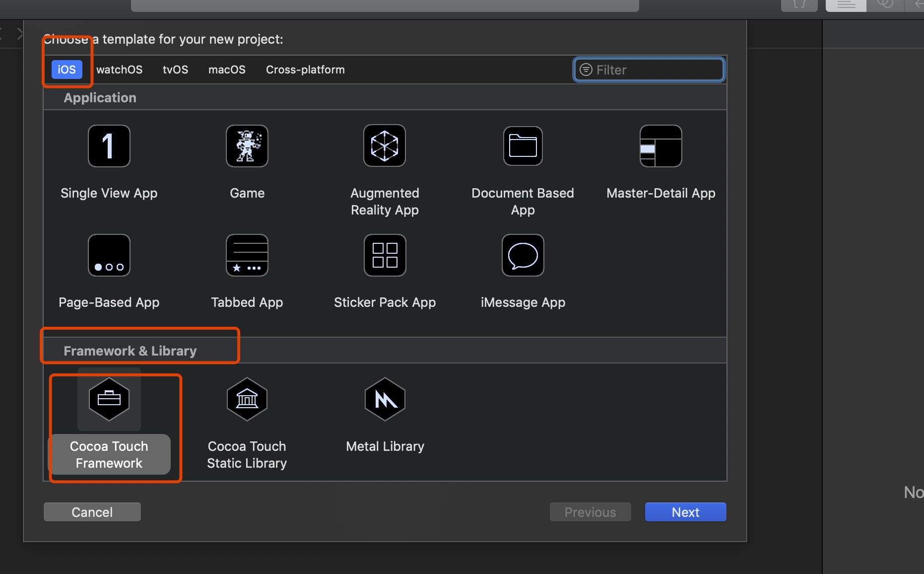Switch to the iOS tab
The width and height of the screenshot is (924, 574).
point(67,70)
